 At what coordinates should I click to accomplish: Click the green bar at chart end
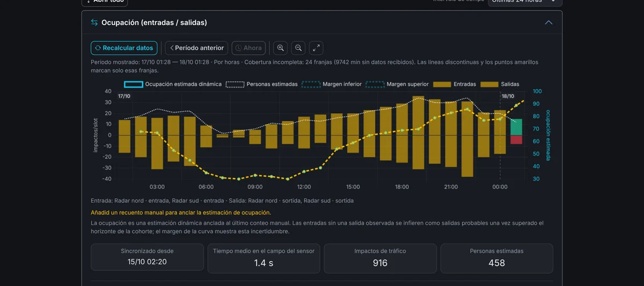(x=516, y=127)
